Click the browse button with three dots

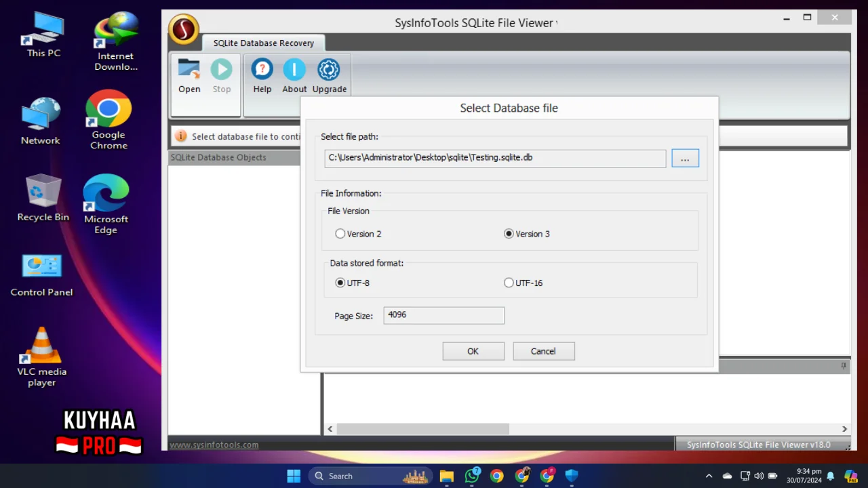(x=685, y=159)
